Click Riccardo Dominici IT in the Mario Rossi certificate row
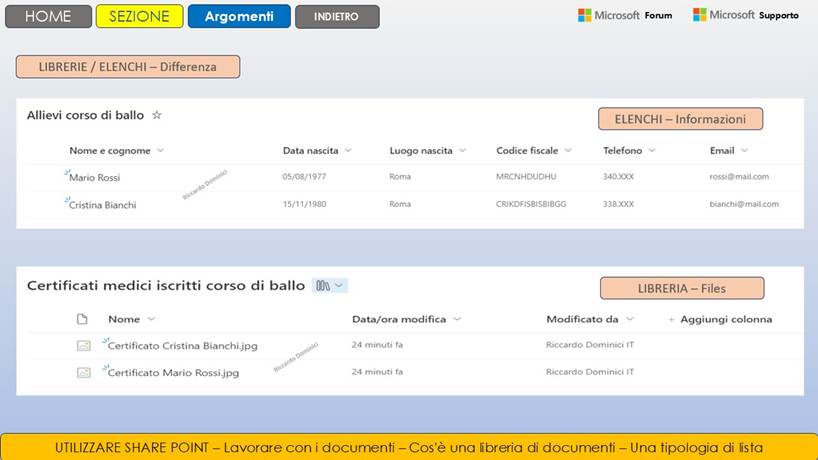Viewport: 818px width, 460px height. pos(590,371)
